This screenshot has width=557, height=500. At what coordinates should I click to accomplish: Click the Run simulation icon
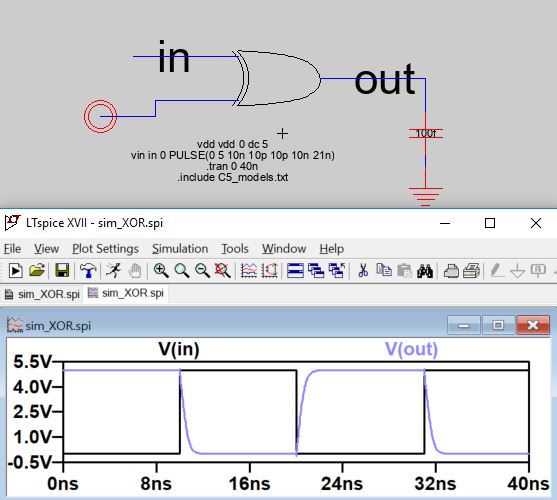click(15, 271)
